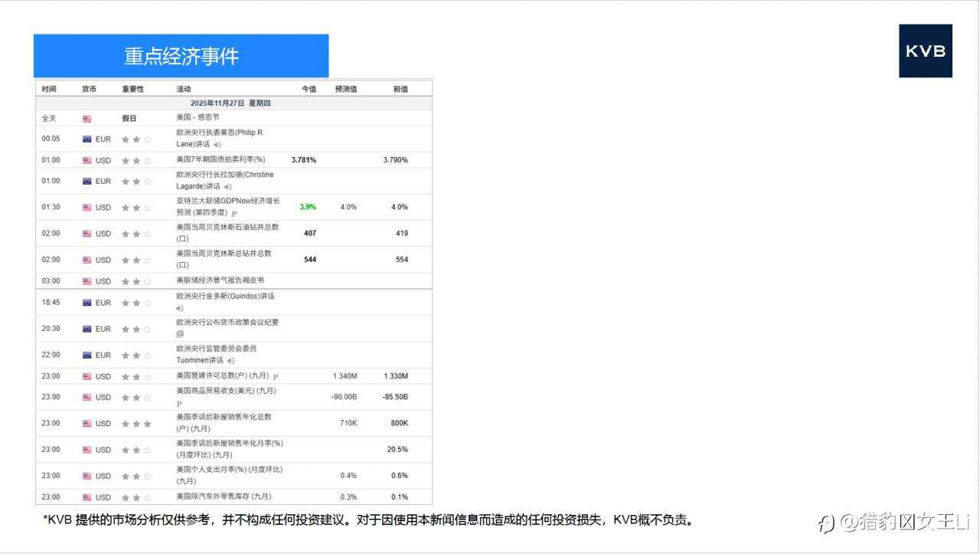The width and height of the screenshot is (980, 554).
Task: Click the star rating in the 18:45 row
Action: pos(136,303)
